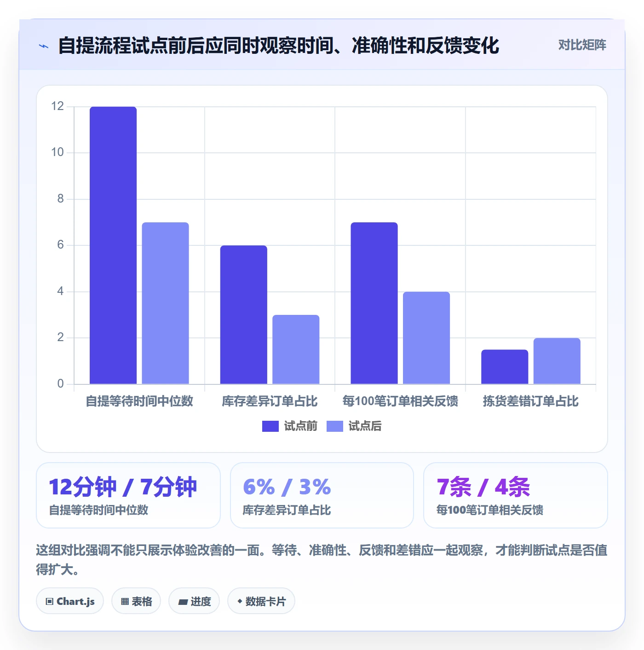Click the 表格 tag chip

coord(136,601)
